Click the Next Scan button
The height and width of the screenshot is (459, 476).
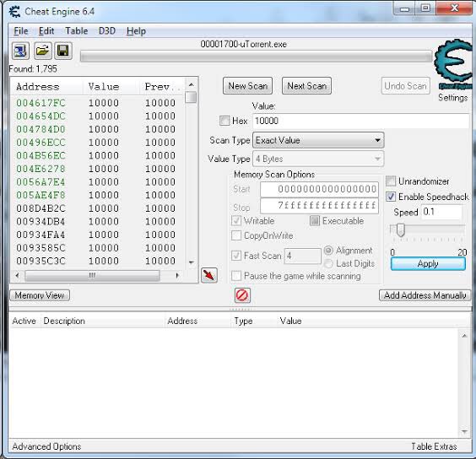tap(306, 86)
